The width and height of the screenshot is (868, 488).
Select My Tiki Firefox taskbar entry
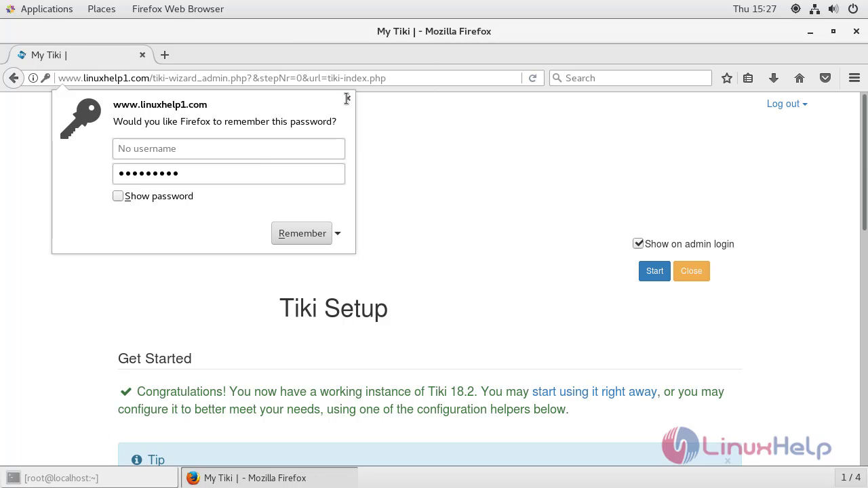pyautogui.click(x=269, y=478)
